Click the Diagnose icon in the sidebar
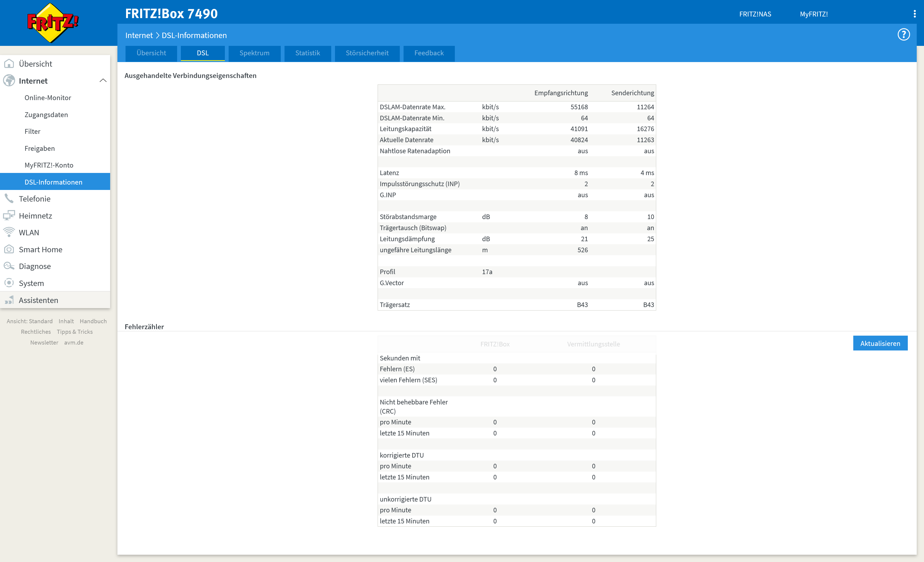Image resolution: width=924 pixels, height=562 pixels. pos(9,266)
